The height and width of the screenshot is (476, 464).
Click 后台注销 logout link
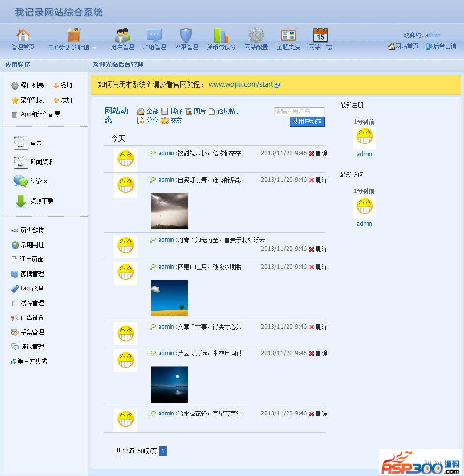(x=441, y=46)
